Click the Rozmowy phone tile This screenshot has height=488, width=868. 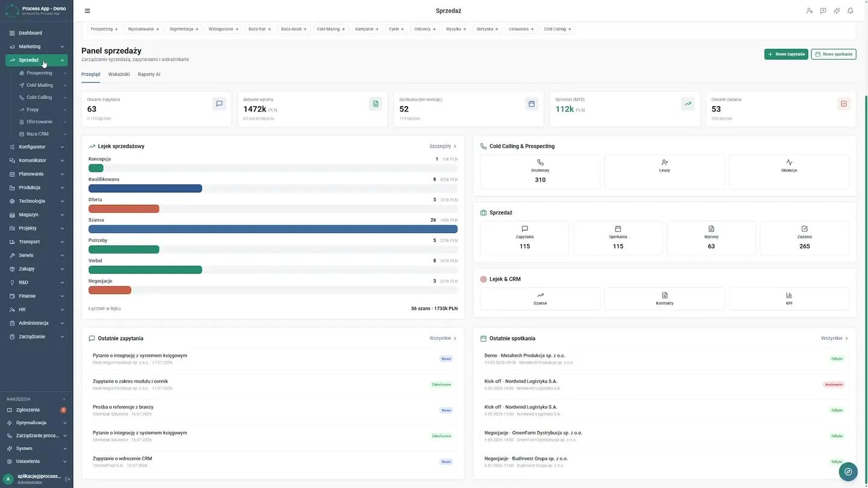pyautogui.click(x=540, y=172)
